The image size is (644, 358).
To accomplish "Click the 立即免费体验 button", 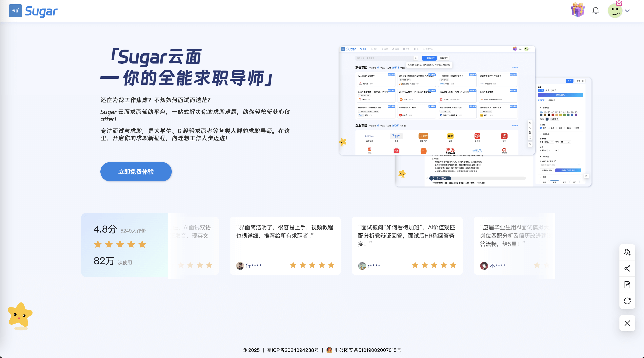I will coord(136,172).
